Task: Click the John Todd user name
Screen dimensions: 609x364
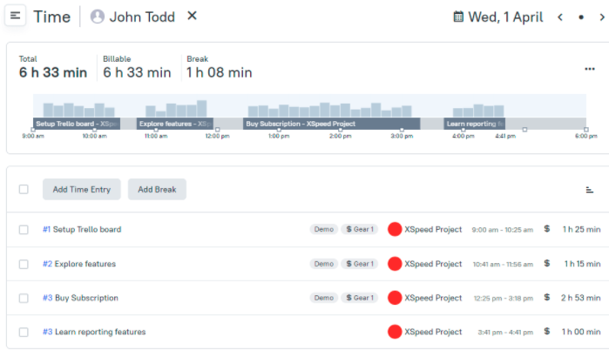Action: coord(142,17)
